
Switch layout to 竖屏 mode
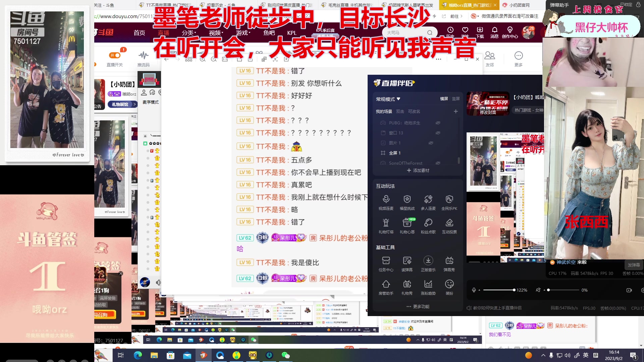click(x=456, y=99)
